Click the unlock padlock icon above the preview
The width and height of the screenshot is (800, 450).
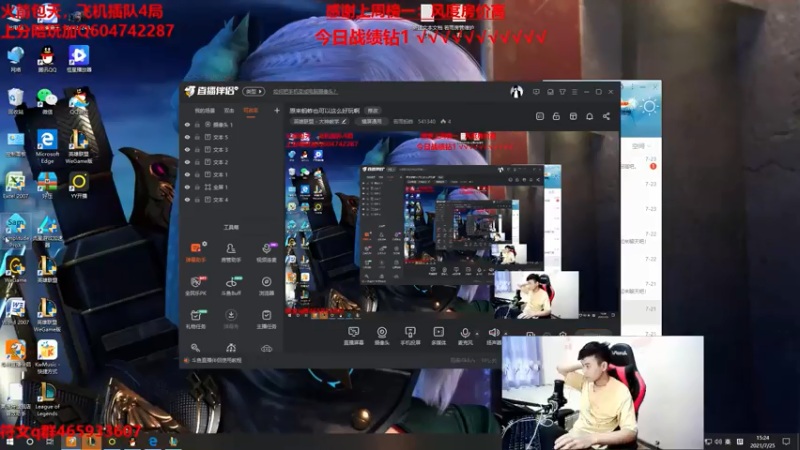point(556,116)
